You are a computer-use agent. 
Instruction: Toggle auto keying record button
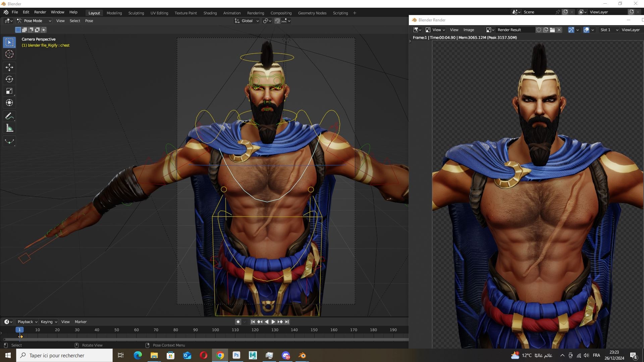click(x=238, y=322)
